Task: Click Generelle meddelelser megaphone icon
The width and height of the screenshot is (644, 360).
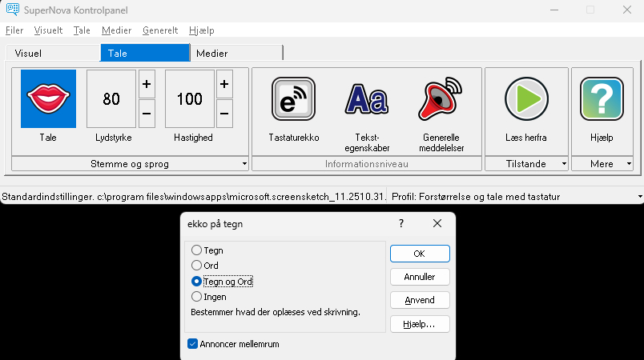Action: pos(440,99)
